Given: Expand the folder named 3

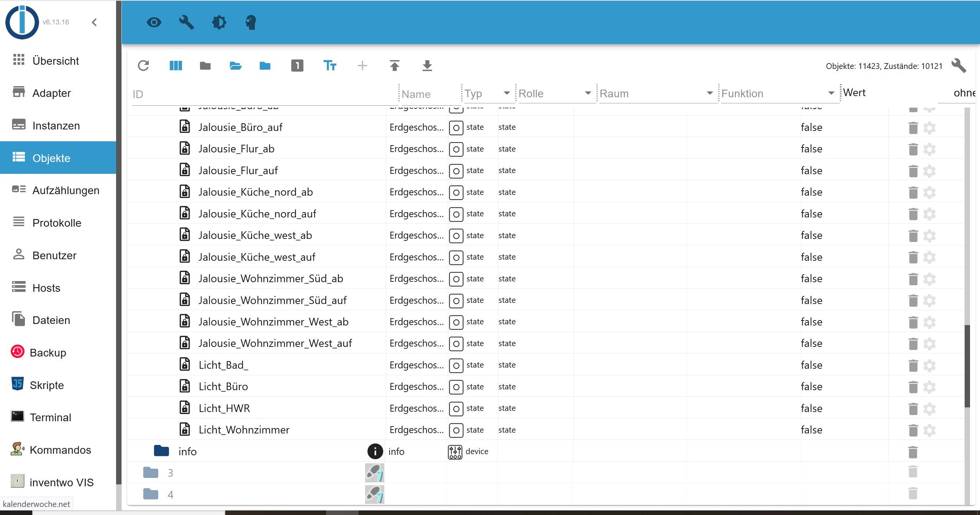Looking at the screenshot, I should [151, 473].
